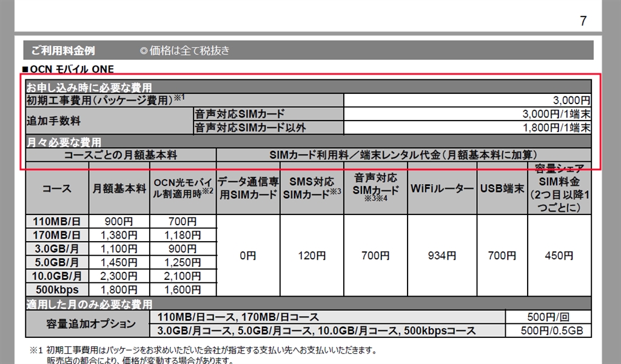This screenshot has width=621, height=364.
Task: Select the SIMカード利用料/端末レンタル代金 group header
Action: click(403, 154)
